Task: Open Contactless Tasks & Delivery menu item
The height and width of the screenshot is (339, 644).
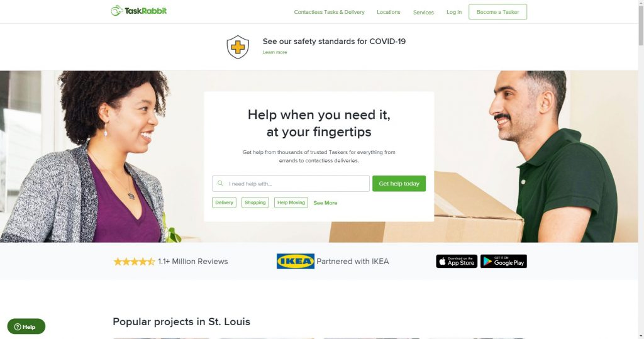Action: click(329, 12)
